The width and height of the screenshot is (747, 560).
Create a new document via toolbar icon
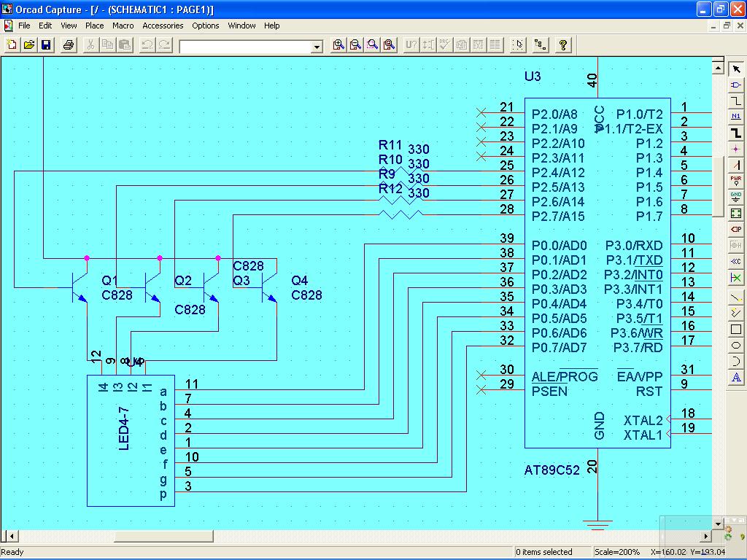pos(12,44)
